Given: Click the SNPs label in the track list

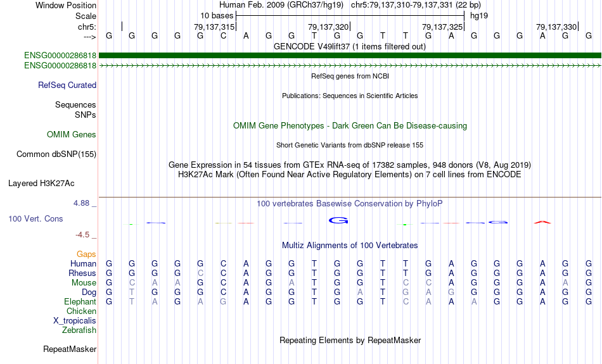Looking at the screenshot, I should 86,115.
